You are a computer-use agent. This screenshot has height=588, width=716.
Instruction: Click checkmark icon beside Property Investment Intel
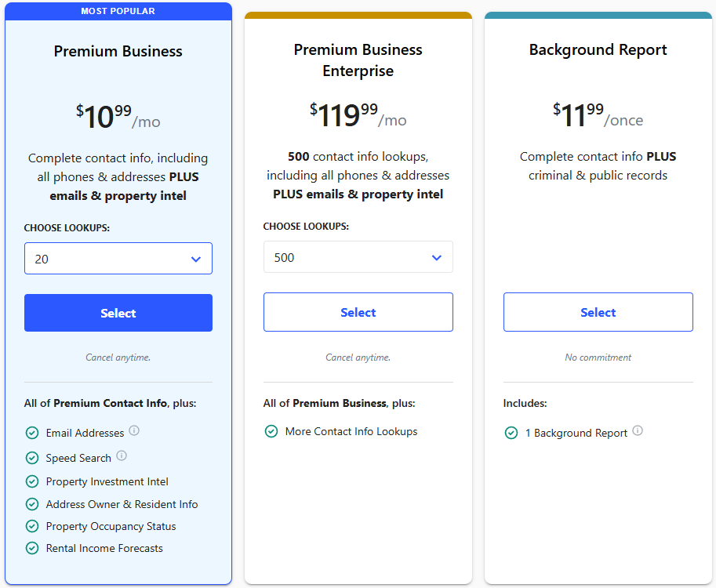click(32, 482)
